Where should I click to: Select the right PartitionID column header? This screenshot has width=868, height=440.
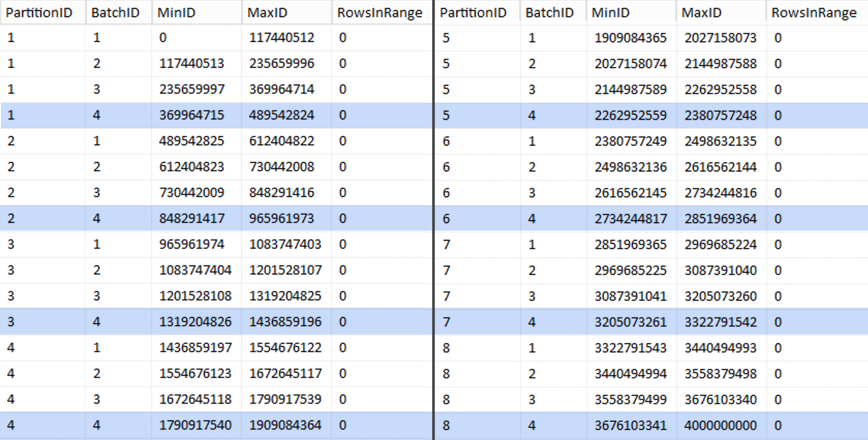[x=477, y=12]
